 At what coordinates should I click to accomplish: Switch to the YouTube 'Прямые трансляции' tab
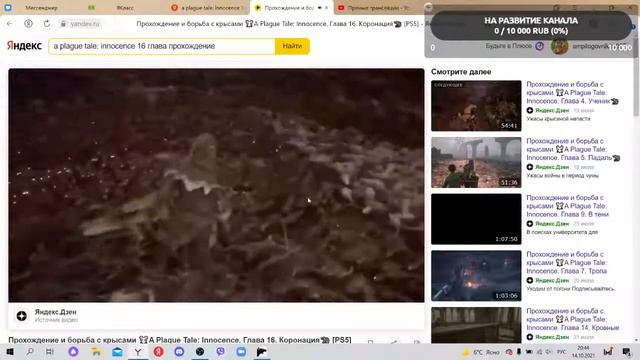375,8
